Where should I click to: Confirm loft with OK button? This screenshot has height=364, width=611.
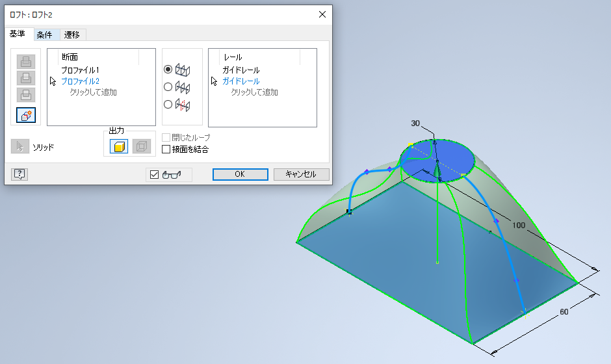click(x=240, y=174)
